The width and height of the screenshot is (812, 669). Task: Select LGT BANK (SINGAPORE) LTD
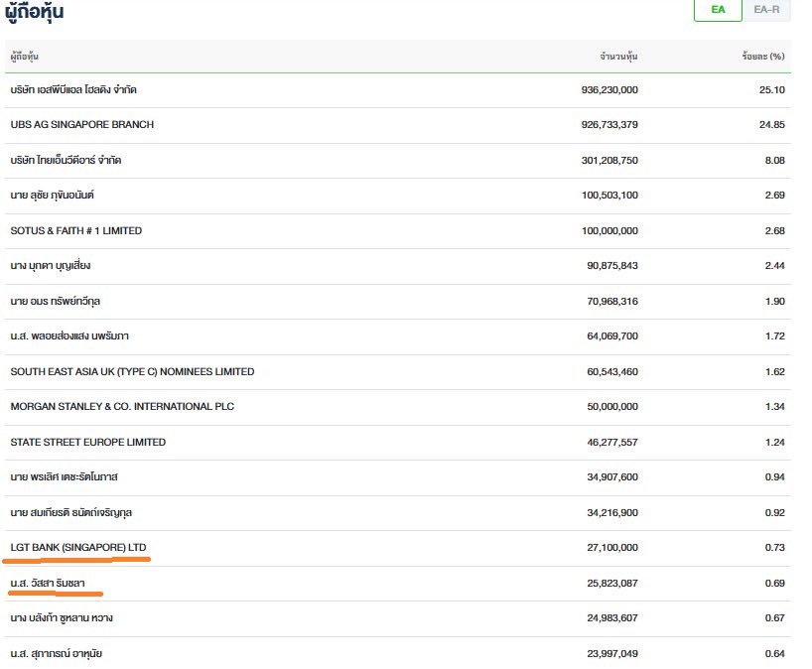[78, 547]
